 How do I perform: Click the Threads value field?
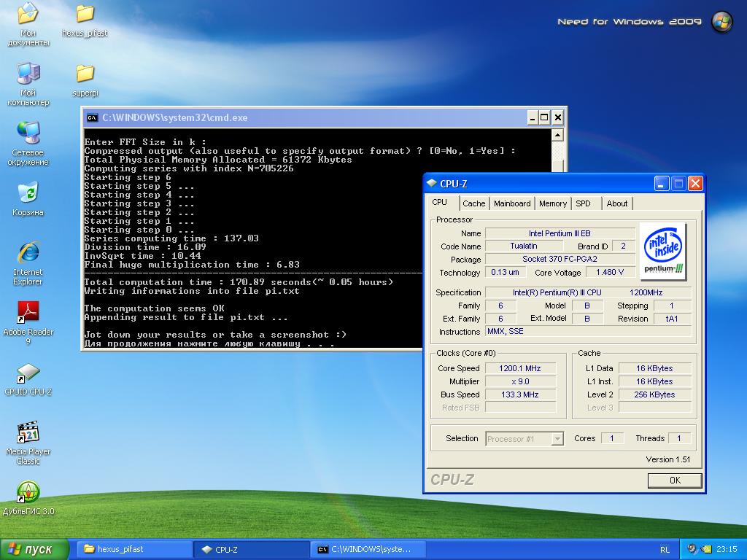[x=679, y=438]
